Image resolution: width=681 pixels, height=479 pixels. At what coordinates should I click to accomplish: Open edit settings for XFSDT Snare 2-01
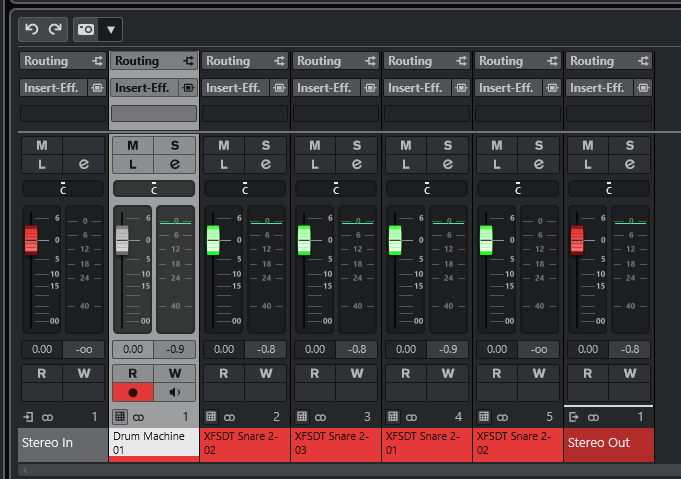448,164
